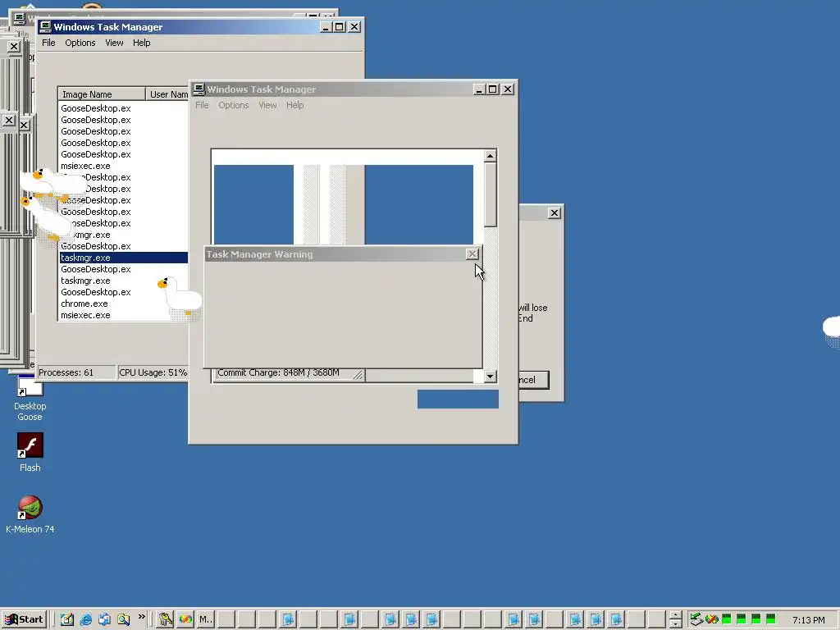Click 'Commit Charge: 848M / 3680M' status text
Image resolution: width=840 pixels, height=630 pixels.
coord(278,373)
